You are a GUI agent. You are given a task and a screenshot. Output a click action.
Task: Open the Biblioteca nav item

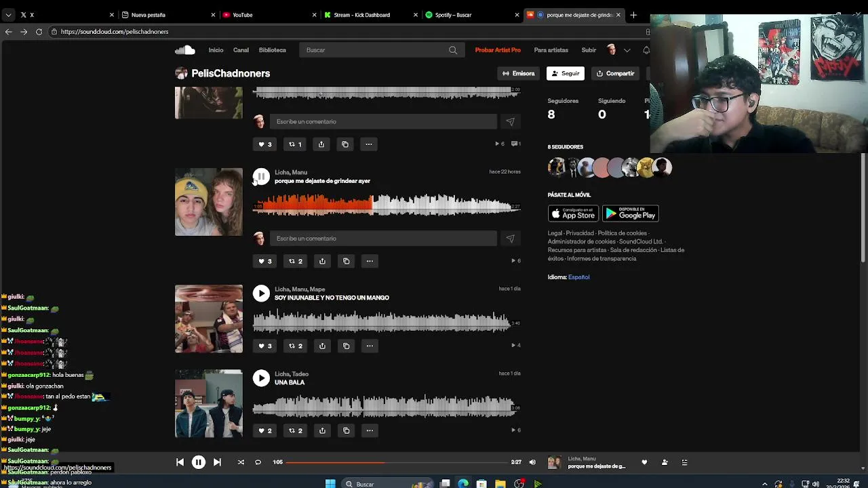[272, 50]
